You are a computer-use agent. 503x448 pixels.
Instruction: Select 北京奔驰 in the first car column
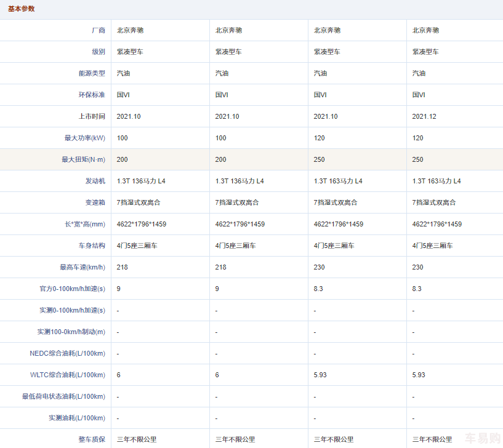(x=130, y=31)
